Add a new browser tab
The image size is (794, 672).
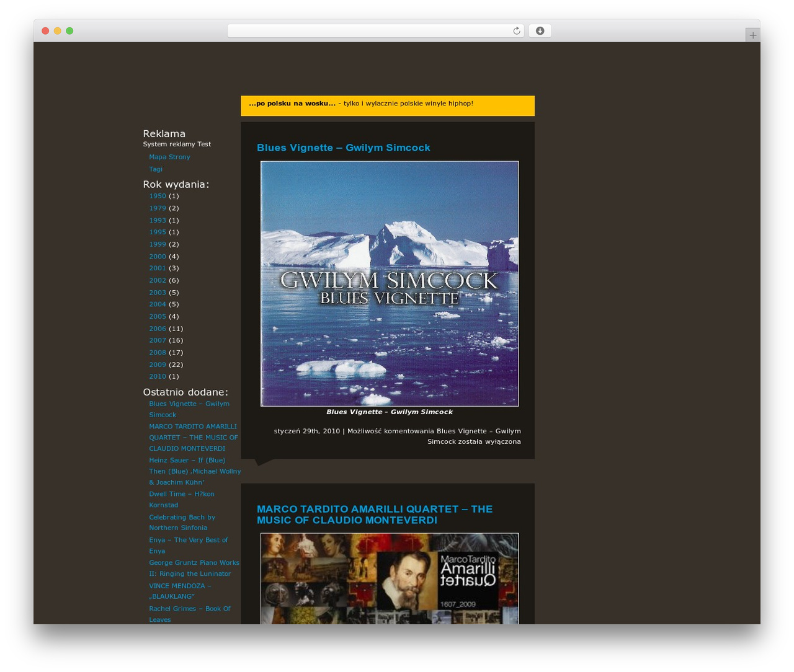coord(752,35)
